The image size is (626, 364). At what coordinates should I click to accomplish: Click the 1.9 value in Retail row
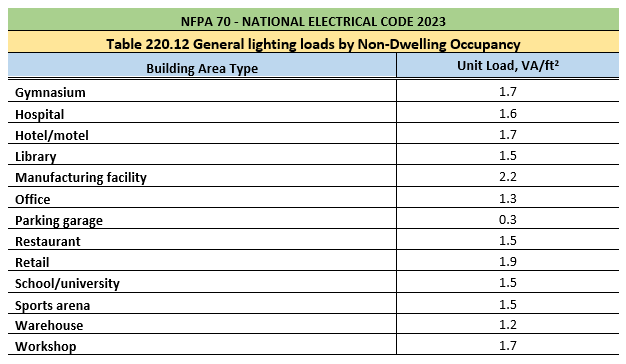tap(508, 261)
